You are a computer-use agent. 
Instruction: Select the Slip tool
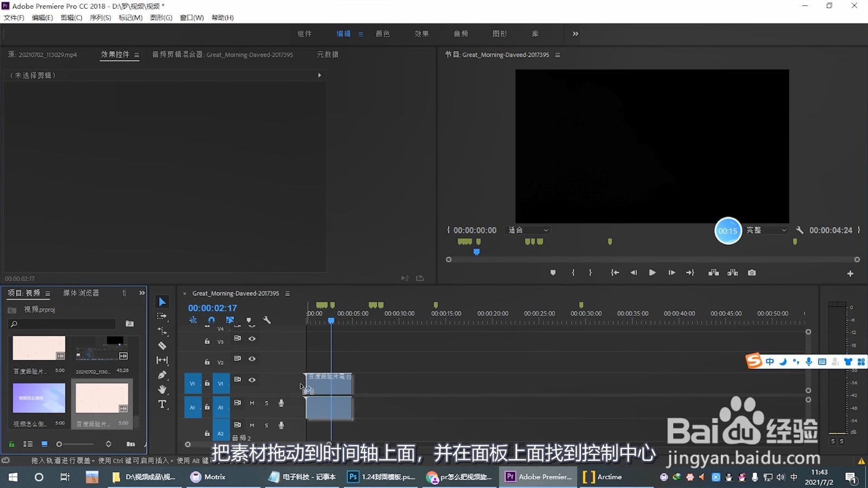162,360
